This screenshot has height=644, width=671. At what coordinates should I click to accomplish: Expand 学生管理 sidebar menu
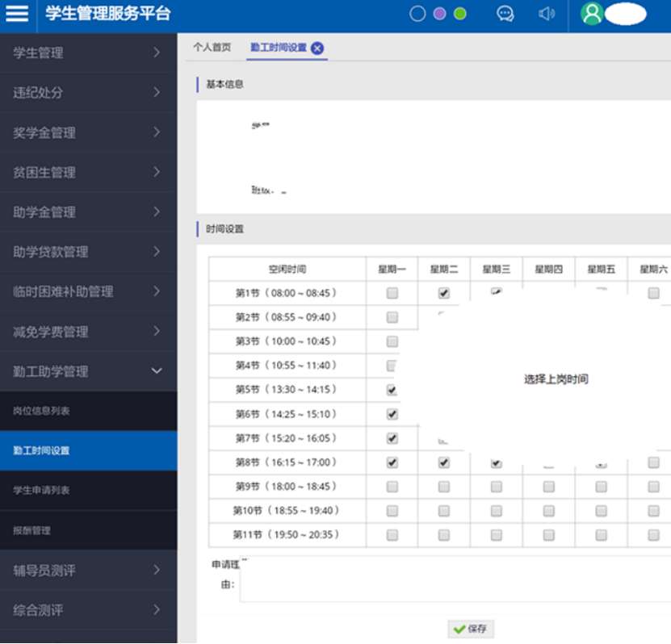(88, 53)
